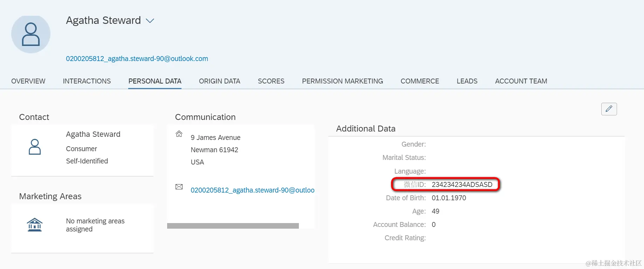Expand the Agatha Steward name dropdown chevron
644x269 pixels.
150,21
